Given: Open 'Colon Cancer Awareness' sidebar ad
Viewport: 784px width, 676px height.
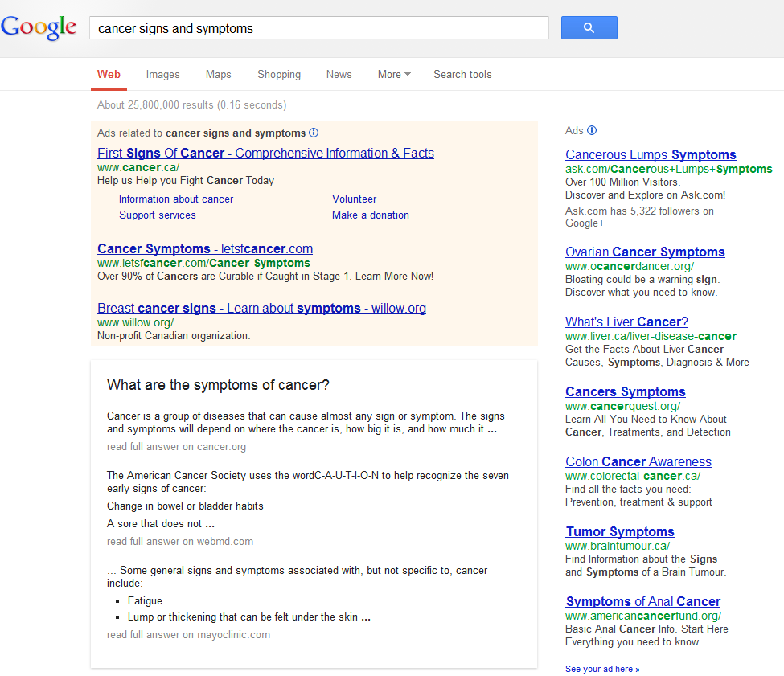Looking at the screenshot, I should [638, 461].
